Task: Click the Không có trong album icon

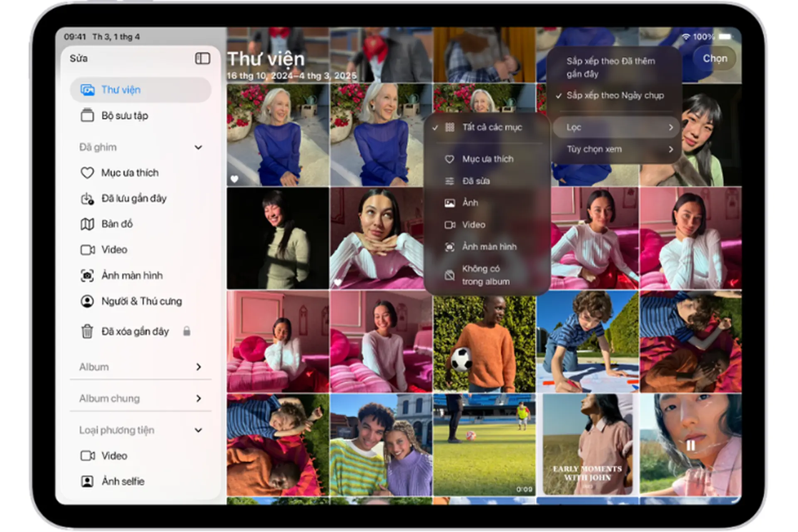Action: click(x=449, y=275)
